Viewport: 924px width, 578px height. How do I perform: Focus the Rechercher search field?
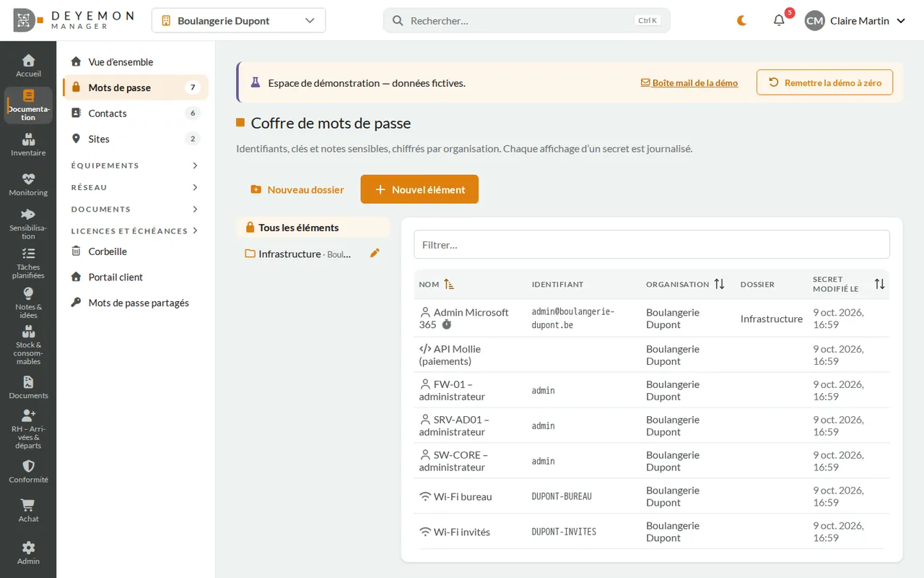click(526, 20)
